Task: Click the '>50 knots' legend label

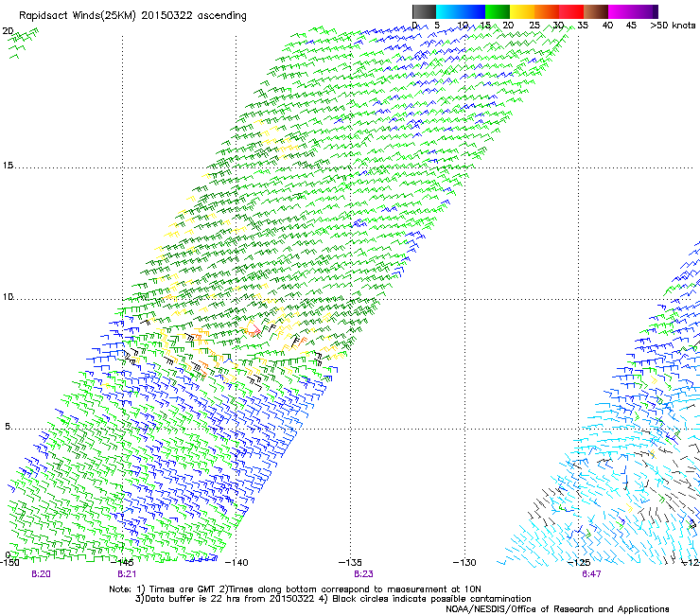Action: pyautogui.click(x=673, y=26)
